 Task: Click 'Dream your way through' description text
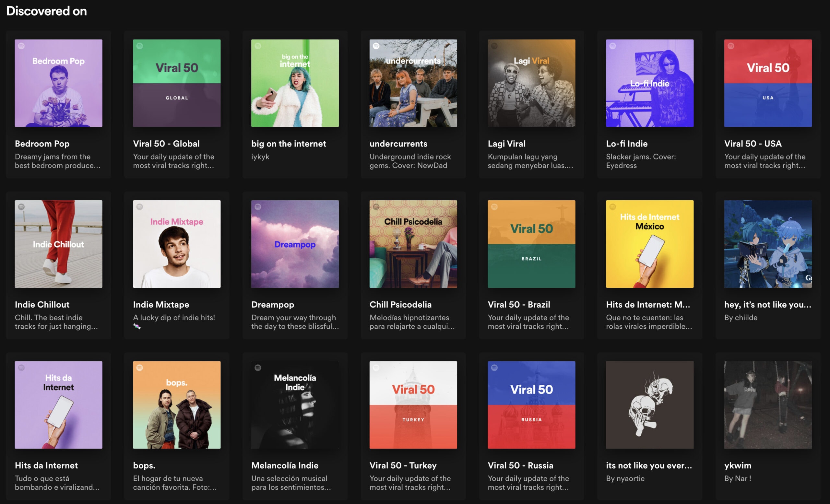(295, 322)
